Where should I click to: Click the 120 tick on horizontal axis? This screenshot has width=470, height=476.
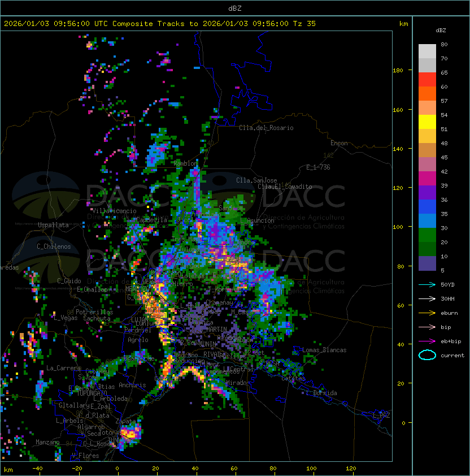[x=351, y=469]
